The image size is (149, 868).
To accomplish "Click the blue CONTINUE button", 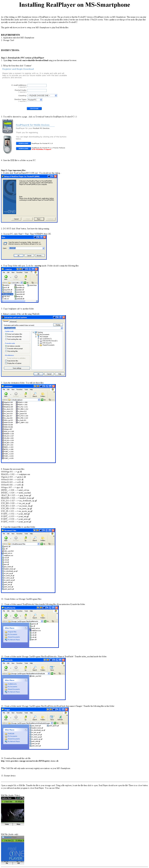I will tap(34, 109).
